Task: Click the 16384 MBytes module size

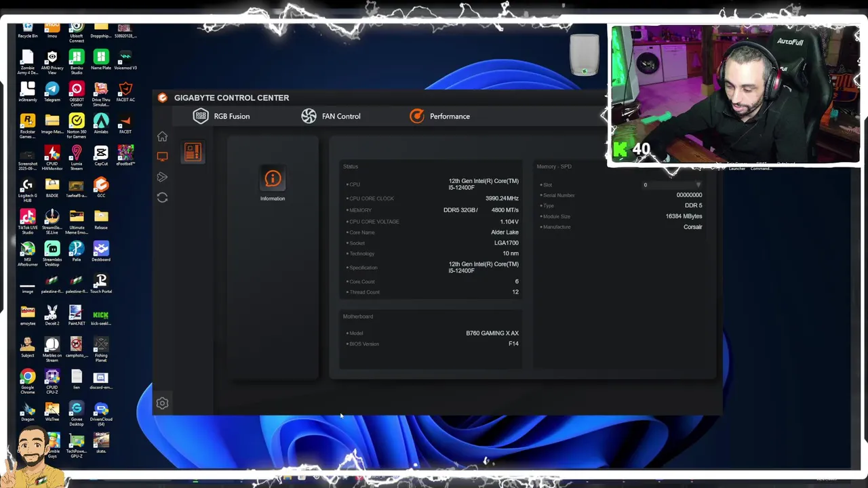Action: coord(684,216)
